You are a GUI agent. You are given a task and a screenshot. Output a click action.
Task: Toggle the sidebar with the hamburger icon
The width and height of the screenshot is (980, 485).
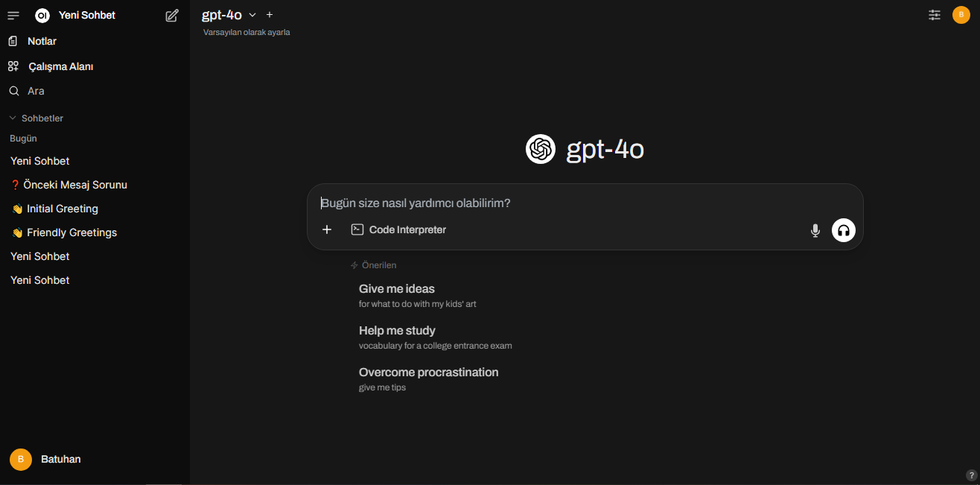coord(13,16)
